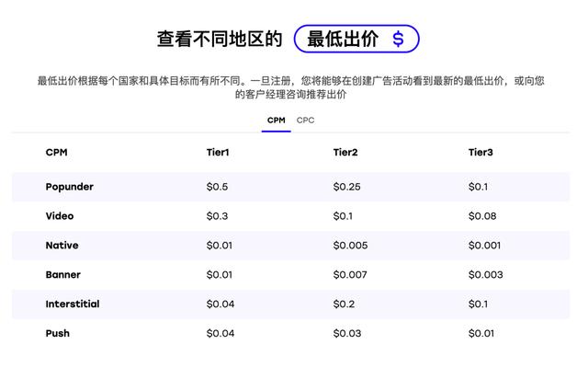Viewport: 588px width, 379px height.
Task: Select the Banner row label
Action: point(62,274)
